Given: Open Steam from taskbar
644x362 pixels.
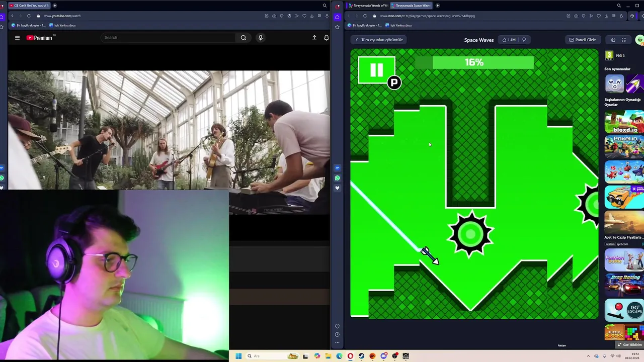Looking at the screenshot, I should tap(361, 356).
